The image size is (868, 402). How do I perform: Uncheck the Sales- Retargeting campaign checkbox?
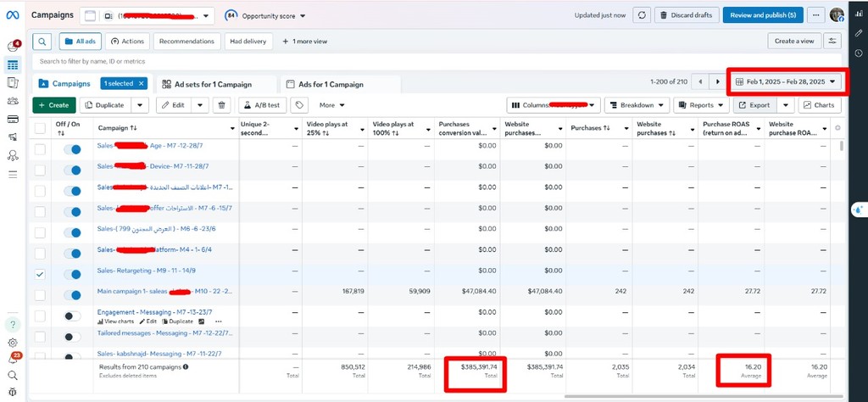tap(40, 275)
